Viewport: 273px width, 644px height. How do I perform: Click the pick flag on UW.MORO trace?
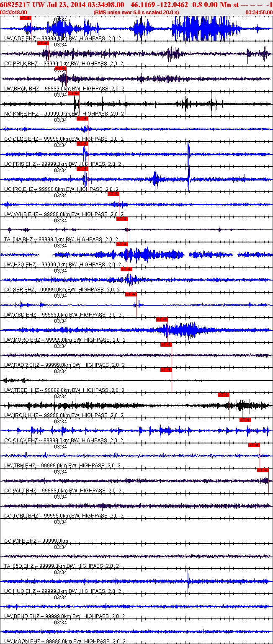162,319
